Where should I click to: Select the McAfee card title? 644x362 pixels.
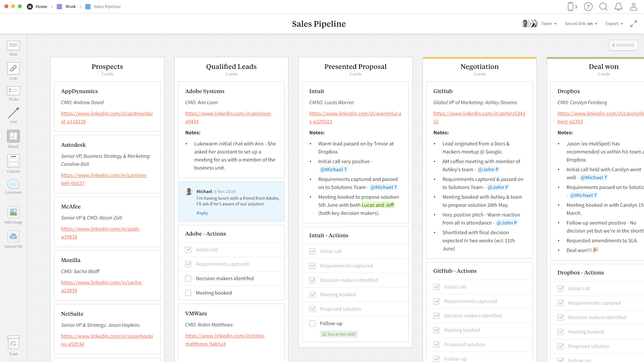click(71, 207)
